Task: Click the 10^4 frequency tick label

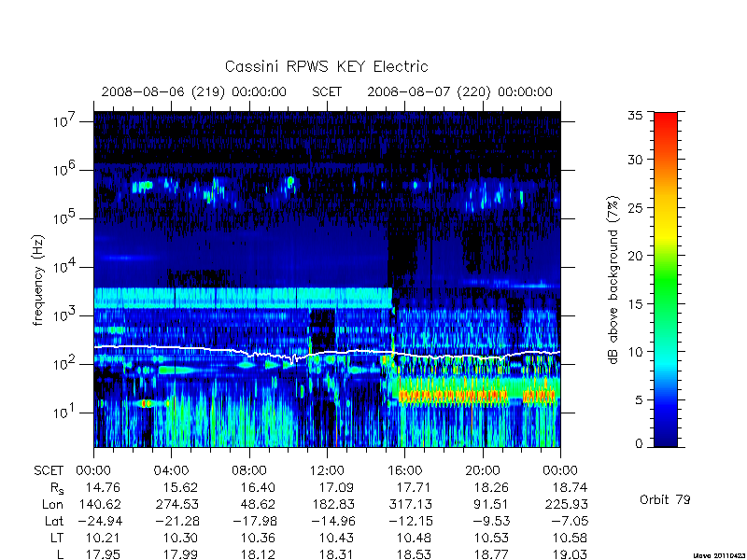Action: [63, 267]
